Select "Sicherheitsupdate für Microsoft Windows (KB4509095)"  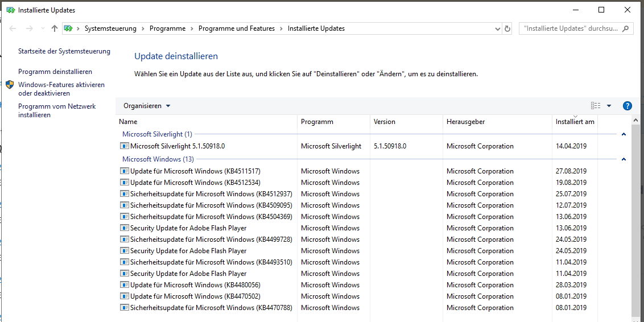tap(211, 205)
